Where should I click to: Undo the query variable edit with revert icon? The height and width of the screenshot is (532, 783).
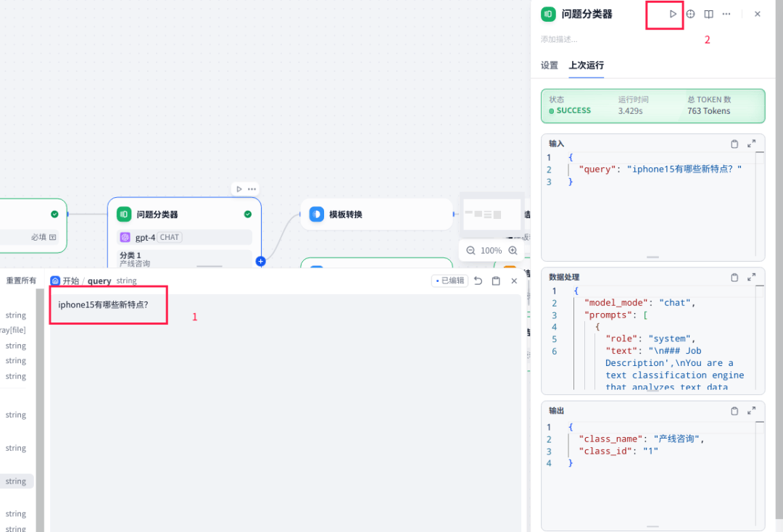478,280
